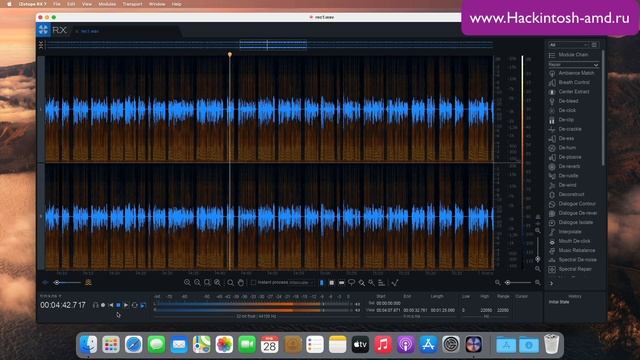Screen dimensions: 640x360
Task: Arm the record button
Action: 103,305
